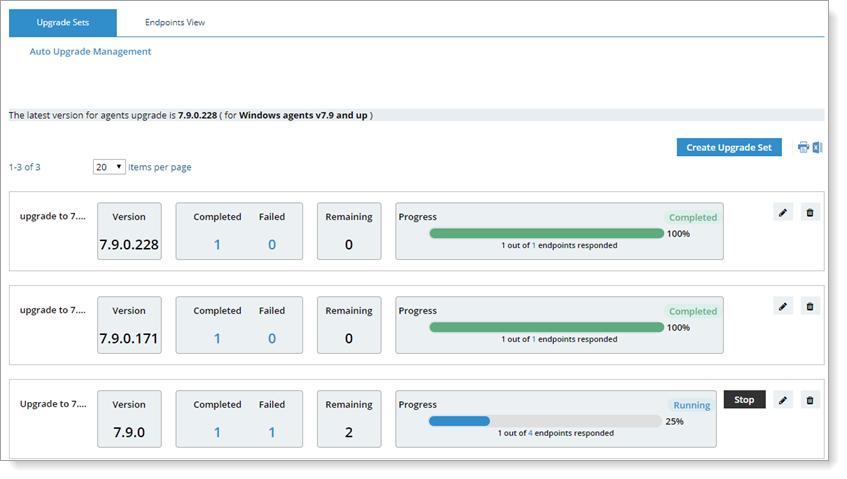The width and height of the screenshot is (847, 479).
Task: Click the 25% progress bar of the running upgrade
Action: (545, 421)
